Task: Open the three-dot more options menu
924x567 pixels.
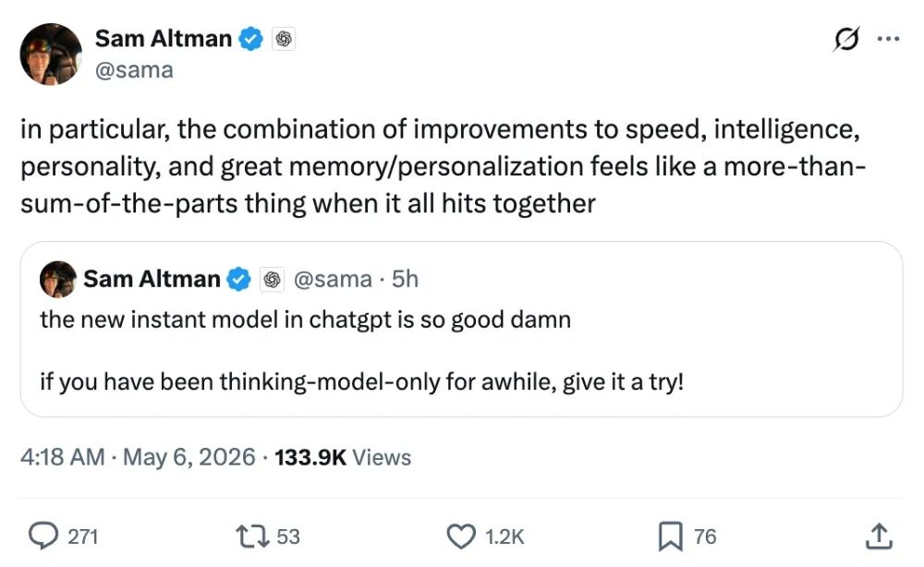Action: point(888,39)
